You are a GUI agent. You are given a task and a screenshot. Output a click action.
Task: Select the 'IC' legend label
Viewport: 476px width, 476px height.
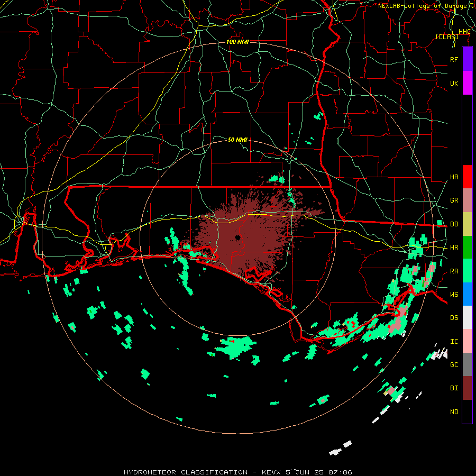(x=454, y=342)
